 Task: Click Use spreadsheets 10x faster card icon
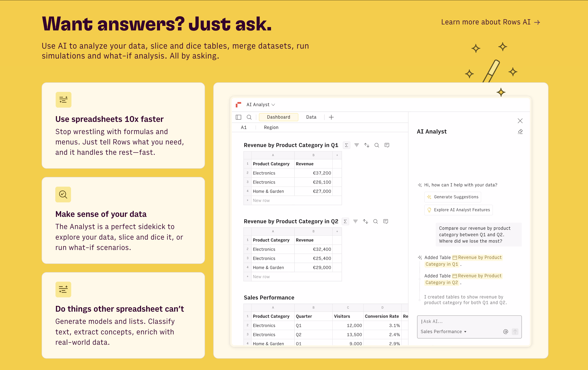click(x=64, y=100)
